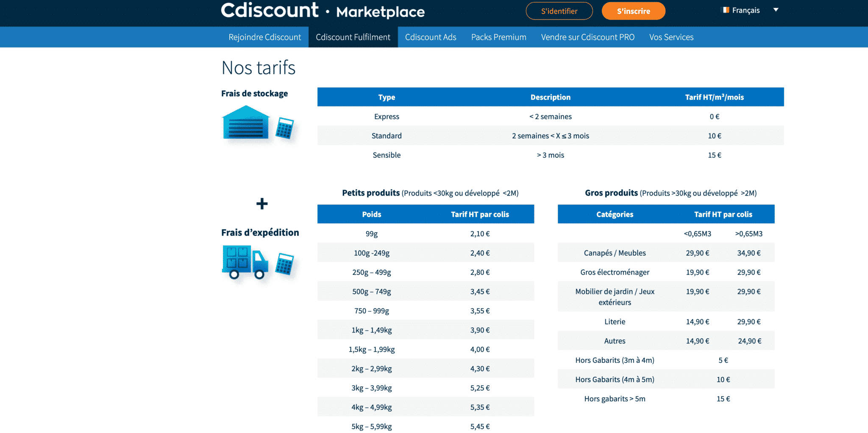868x433 pixels.
Task: Click the delivery truck icon
Action: [245, 262]
